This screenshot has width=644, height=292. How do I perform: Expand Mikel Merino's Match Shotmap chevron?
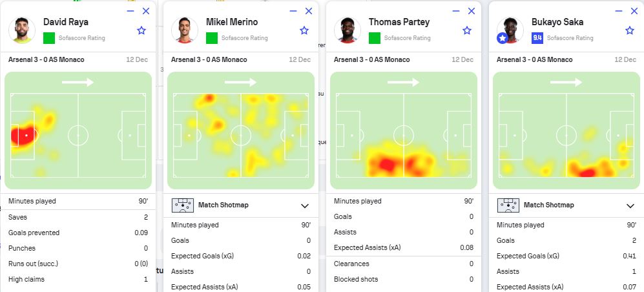[x=305, y=205]
